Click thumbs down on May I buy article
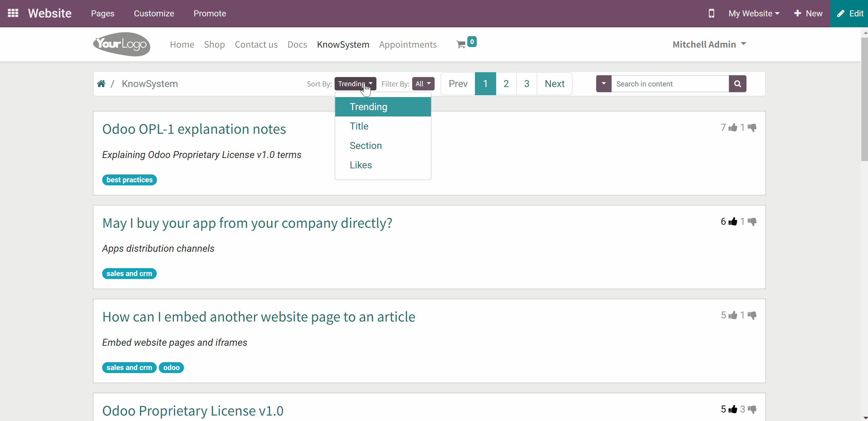 pos(752,222)
